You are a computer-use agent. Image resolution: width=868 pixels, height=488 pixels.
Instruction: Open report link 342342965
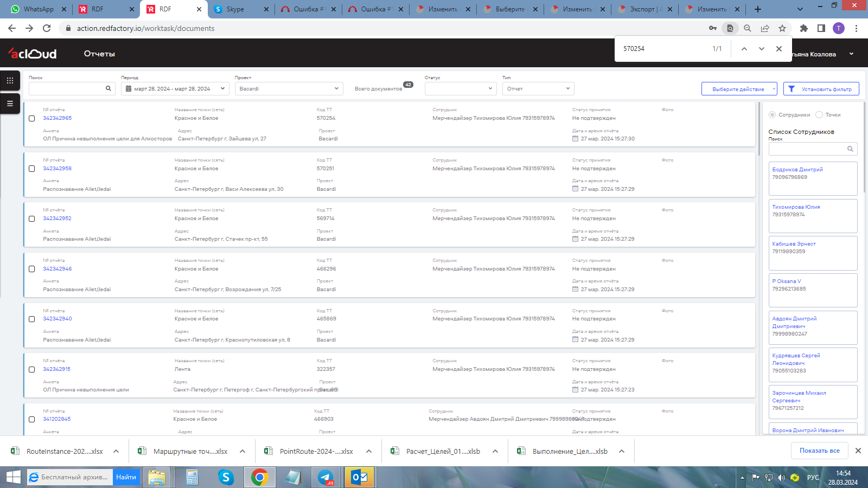pos(58,118)
